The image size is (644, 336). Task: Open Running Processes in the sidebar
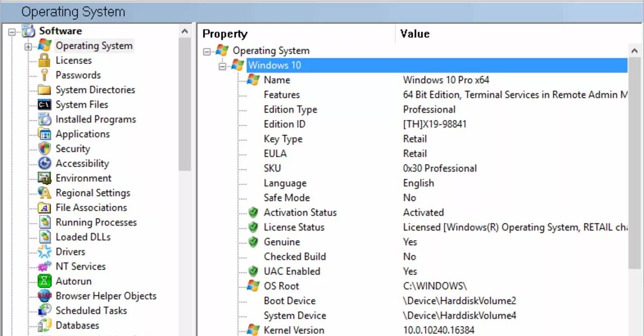click(x=96, y=222)
